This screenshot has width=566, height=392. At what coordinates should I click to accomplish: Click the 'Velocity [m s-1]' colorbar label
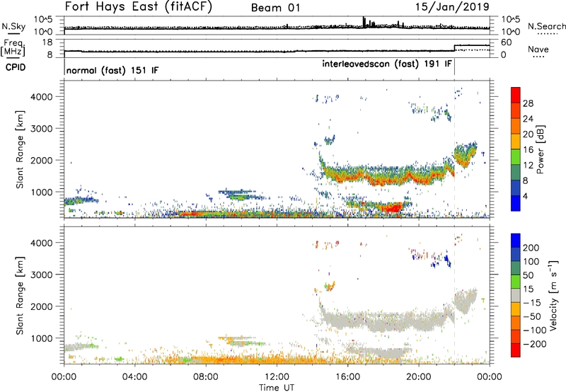click(553, 296)
